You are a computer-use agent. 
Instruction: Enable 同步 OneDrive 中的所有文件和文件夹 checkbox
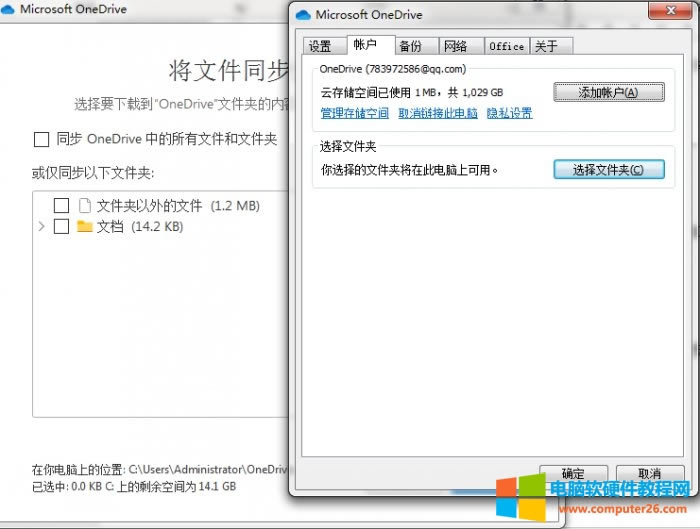pyautogui.click(x=41, y=139)
